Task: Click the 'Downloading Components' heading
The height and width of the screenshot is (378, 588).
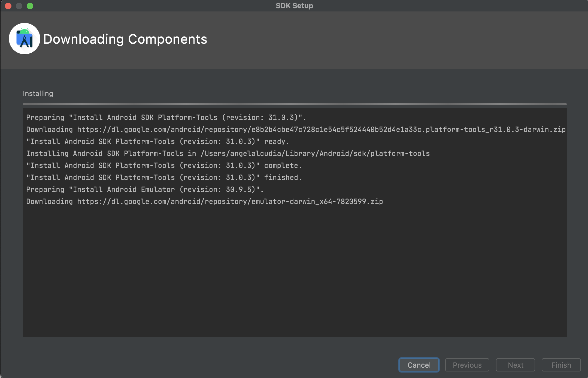Action: click(x=125, y=39)
